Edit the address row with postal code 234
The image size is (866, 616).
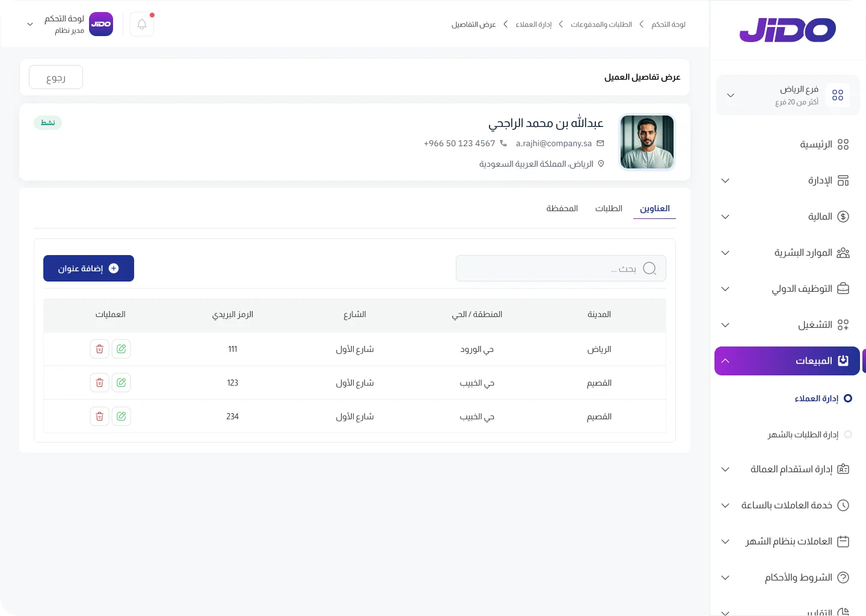pos(121,416)
